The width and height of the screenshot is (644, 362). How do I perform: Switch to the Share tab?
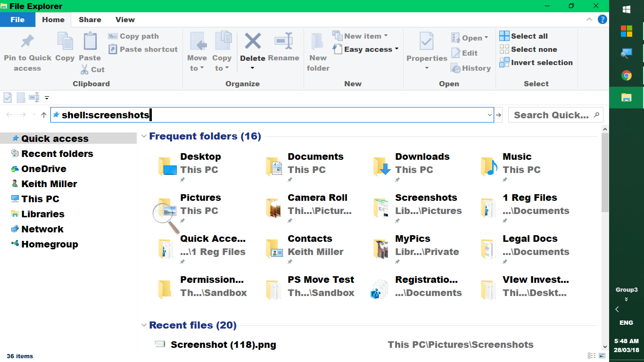tap(89, 20)
